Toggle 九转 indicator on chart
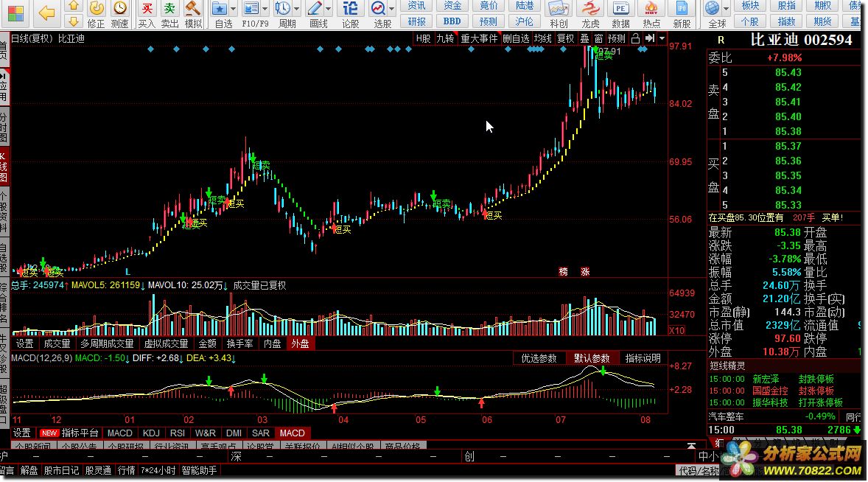Image resolution: width=868 pixels, height=482 pixels. coord(445,39)
